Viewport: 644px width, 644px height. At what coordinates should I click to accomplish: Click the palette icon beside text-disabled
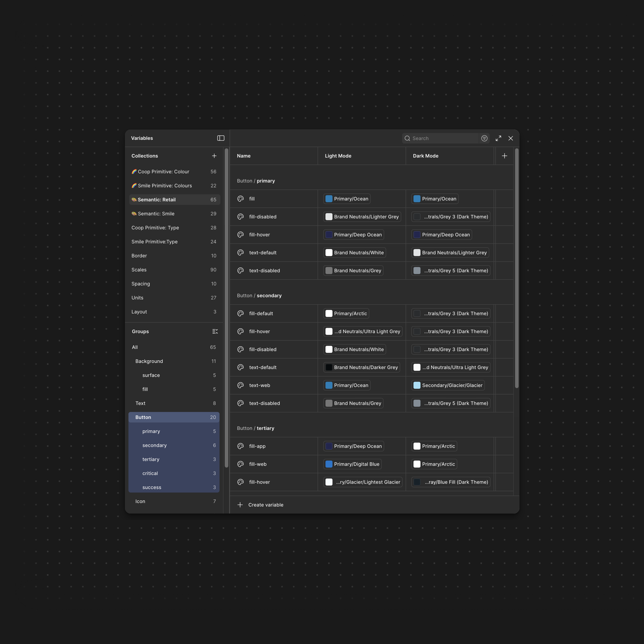coord(240,270)
